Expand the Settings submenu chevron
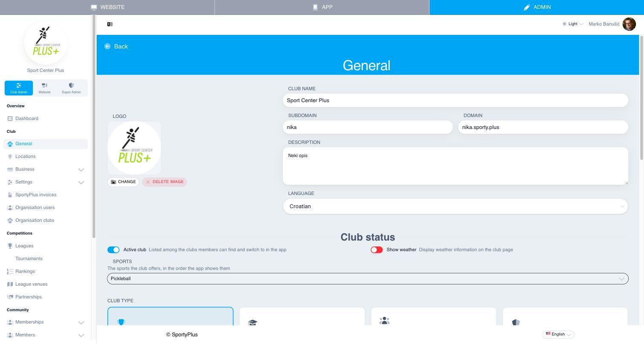Screen dimensions: 644x344 click(81, 182)
